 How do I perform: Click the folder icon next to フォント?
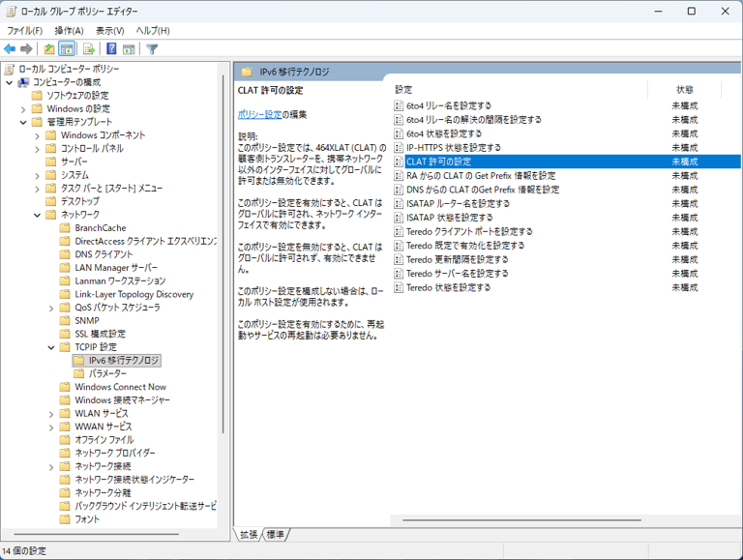pyautogui.click(x=65, y=519)
